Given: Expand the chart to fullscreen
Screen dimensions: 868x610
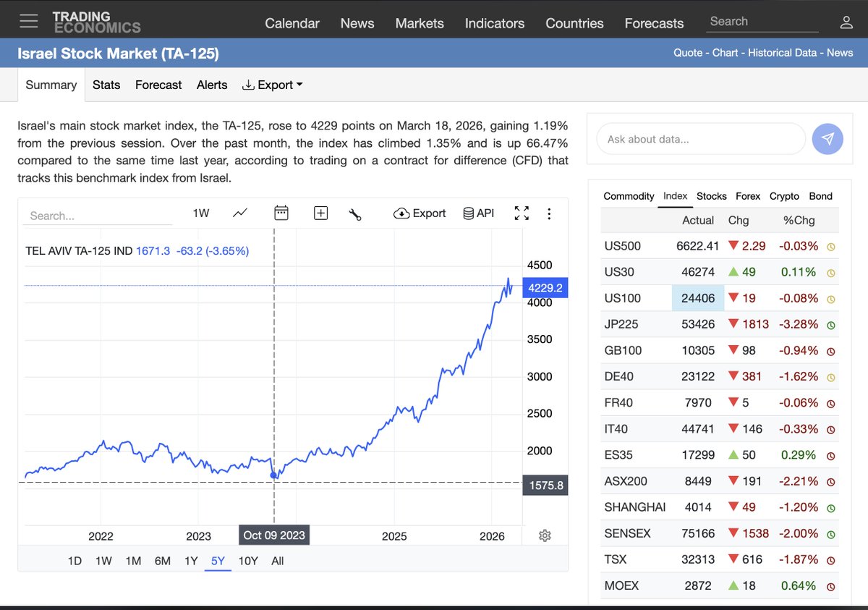Looking at the screenshot, I should pyautogui.click(x=522, y=213).
